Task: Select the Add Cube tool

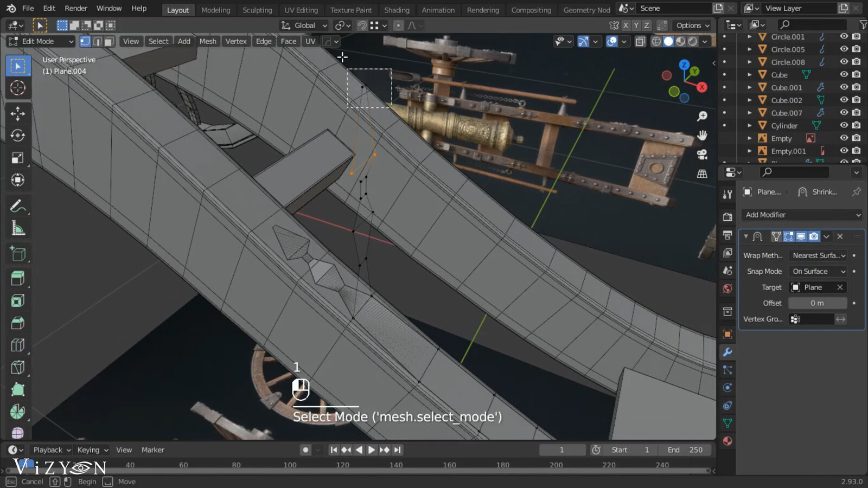Action: 18,254
